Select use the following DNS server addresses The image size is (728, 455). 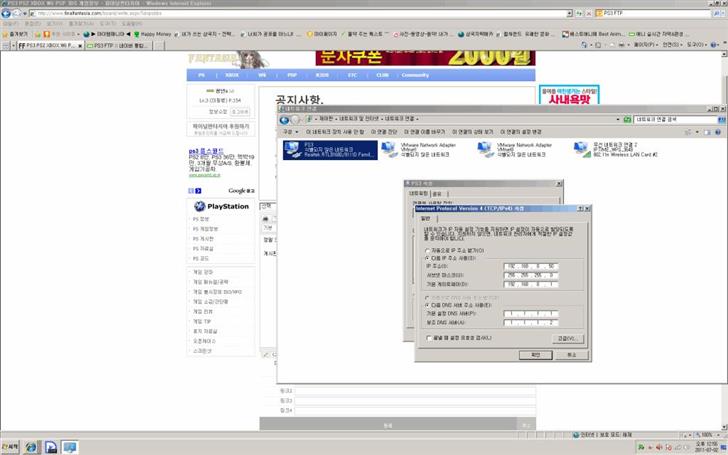(x=426, y=304)
